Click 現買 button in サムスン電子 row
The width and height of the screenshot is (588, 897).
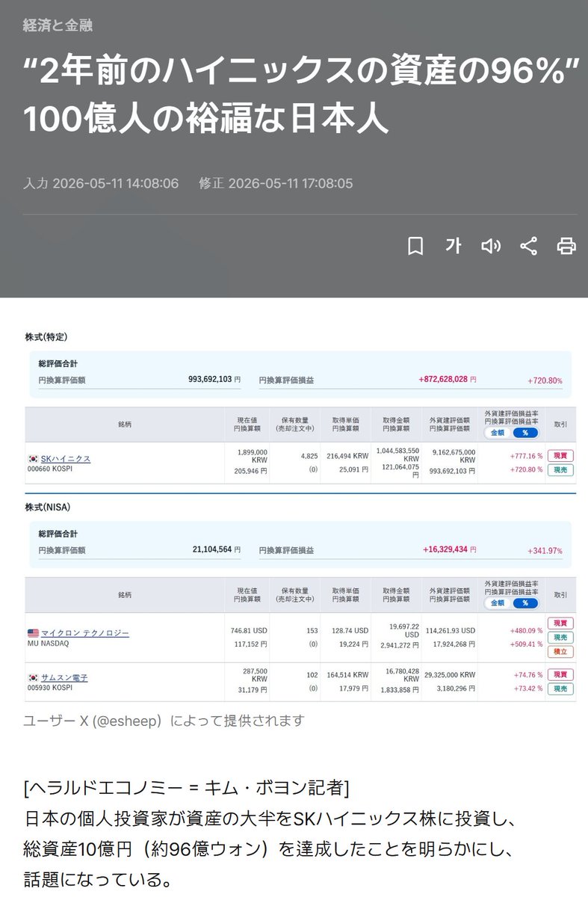click(560, 674)
